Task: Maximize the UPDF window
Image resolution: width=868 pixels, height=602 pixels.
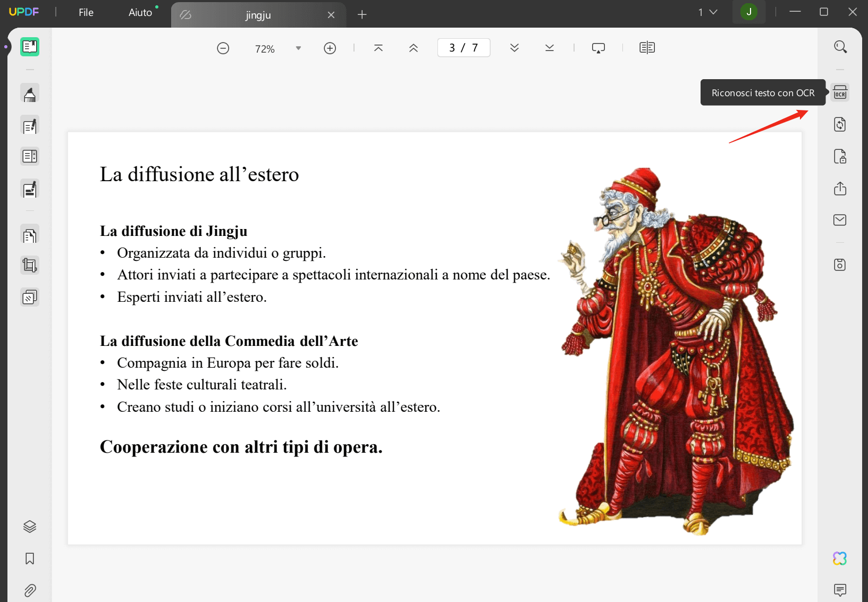Action: pyautogui.click(x=824, y=12)
